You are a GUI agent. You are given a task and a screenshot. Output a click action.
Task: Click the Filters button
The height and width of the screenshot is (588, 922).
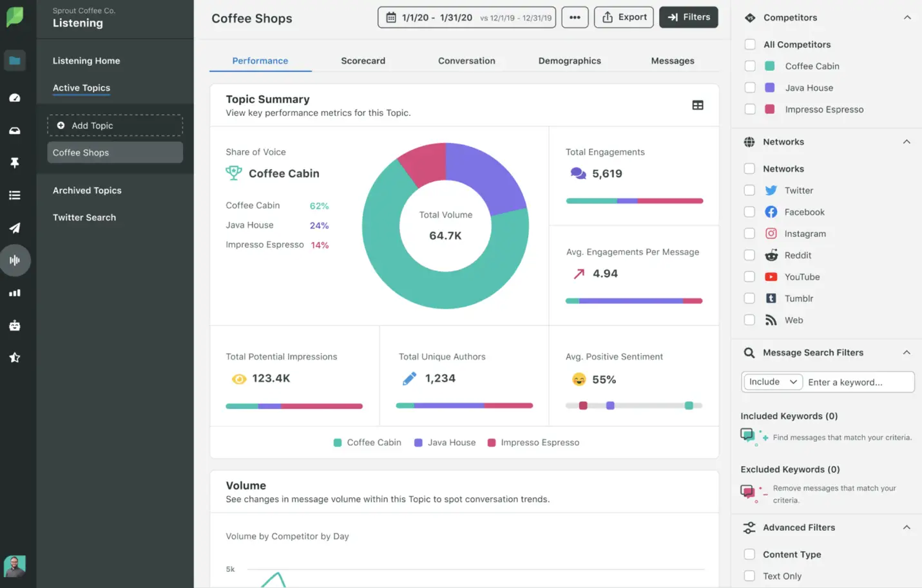pos(689,17)
